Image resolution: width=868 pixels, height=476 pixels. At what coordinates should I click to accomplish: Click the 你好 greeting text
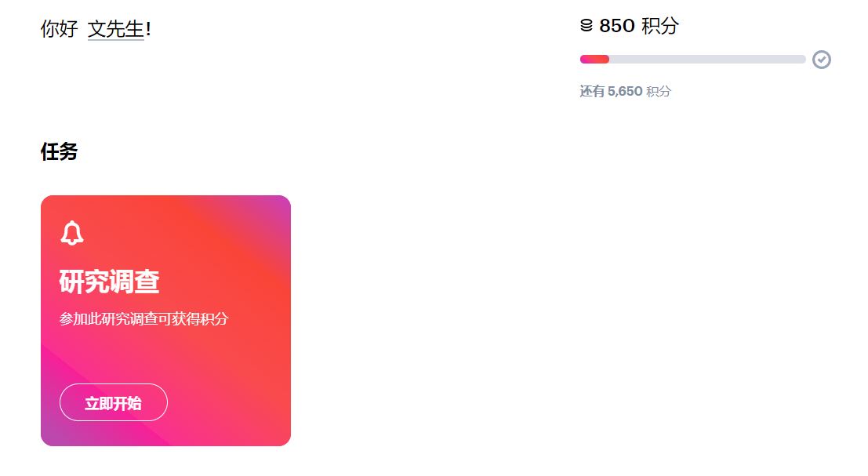point(59,30)
